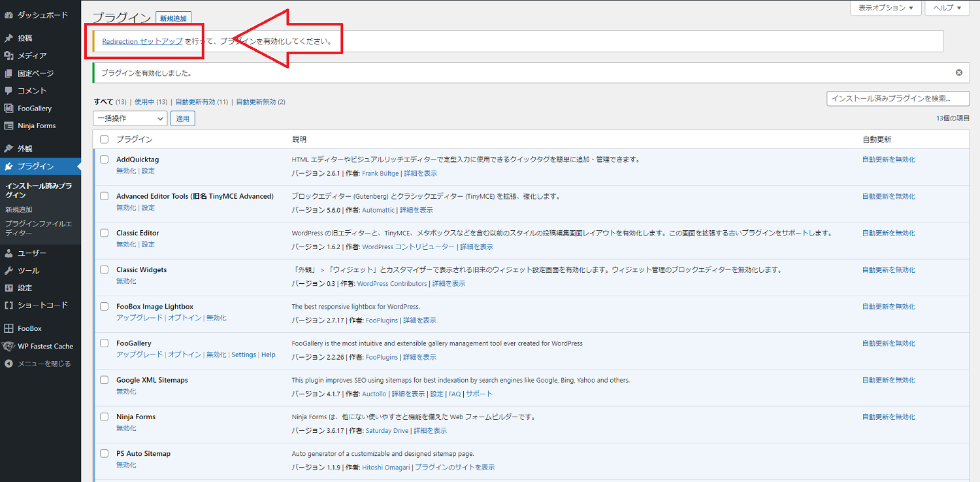Click the 新規追加 button next to title
This screenshot has height=482, width=980.
174,18
